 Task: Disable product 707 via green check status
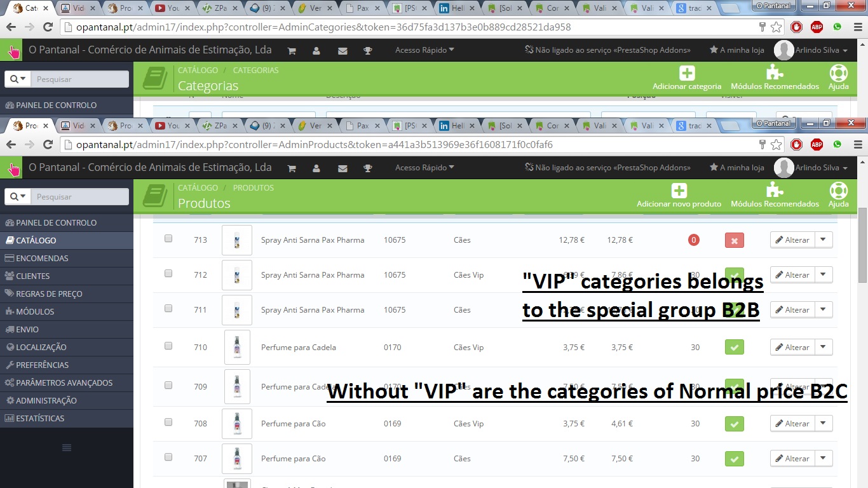click(734, 459)
